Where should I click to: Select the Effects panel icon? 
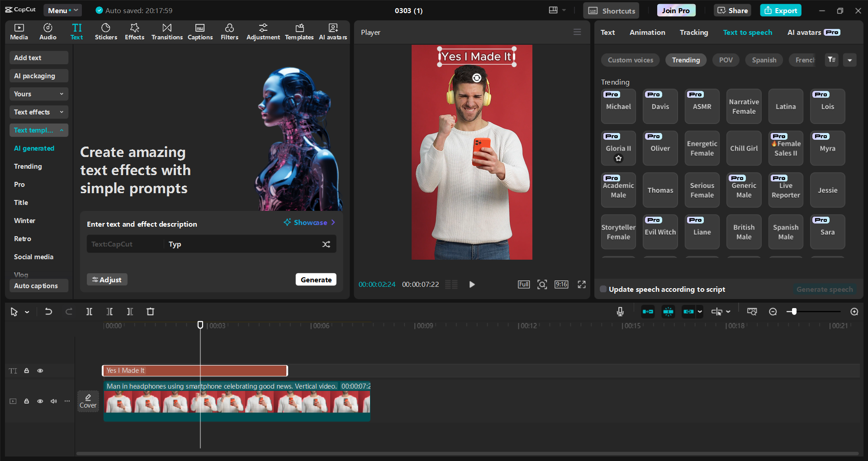pos(134,31)
